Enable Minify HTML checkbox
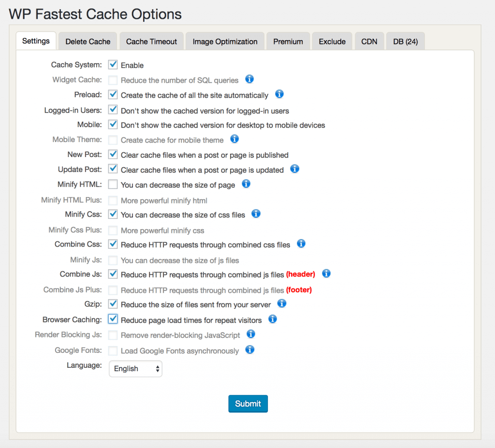 [x=113, y=185]
